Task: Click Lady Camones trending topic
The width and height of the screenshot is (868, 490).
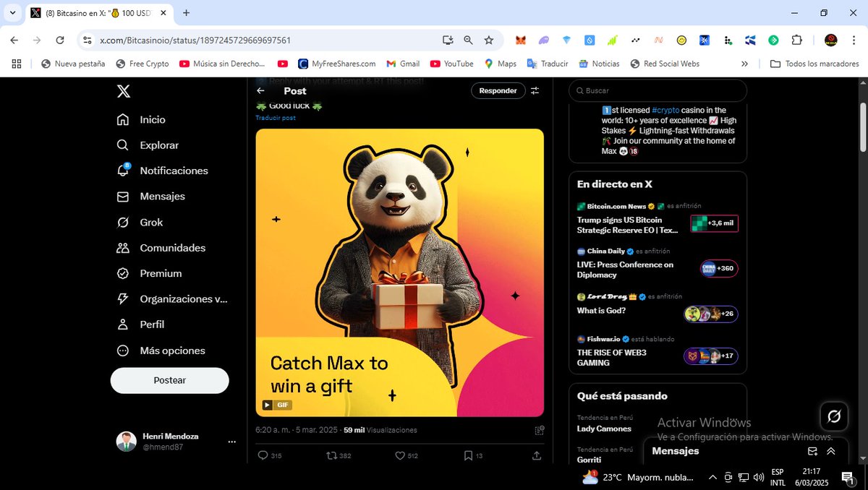Action: (604, 429)
